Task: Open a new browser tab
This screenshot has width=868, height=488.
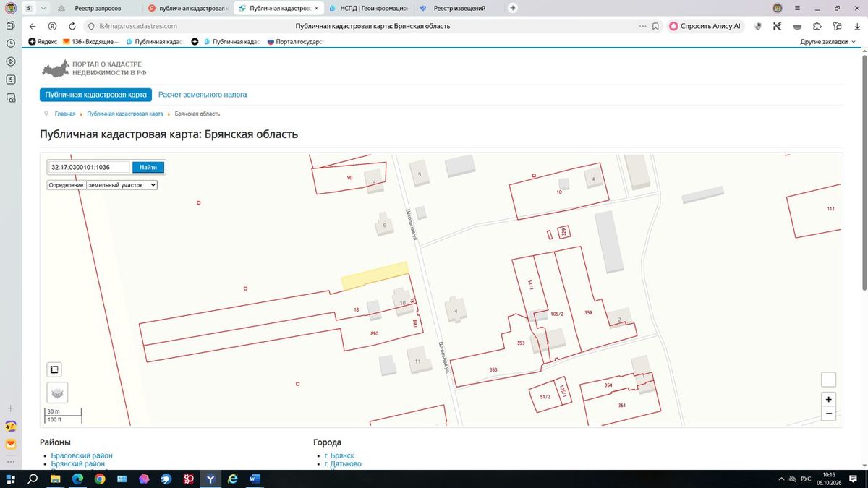Action: coord(513,8)
